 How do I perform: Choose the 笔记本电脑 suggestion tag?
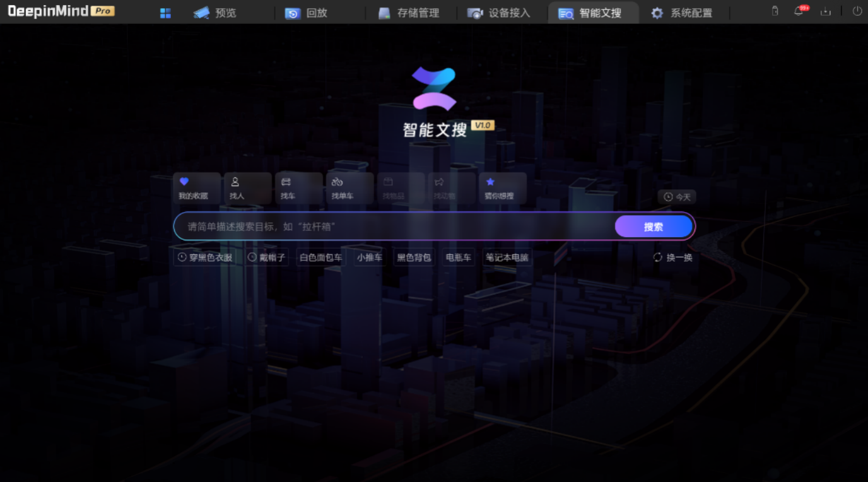(507, 257)
